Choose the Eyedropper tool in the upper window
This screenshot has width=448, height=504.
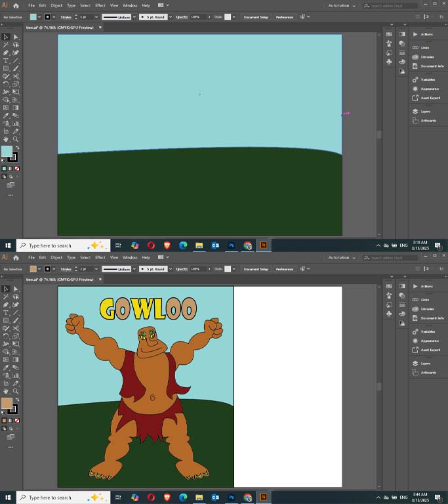[6, 115]
